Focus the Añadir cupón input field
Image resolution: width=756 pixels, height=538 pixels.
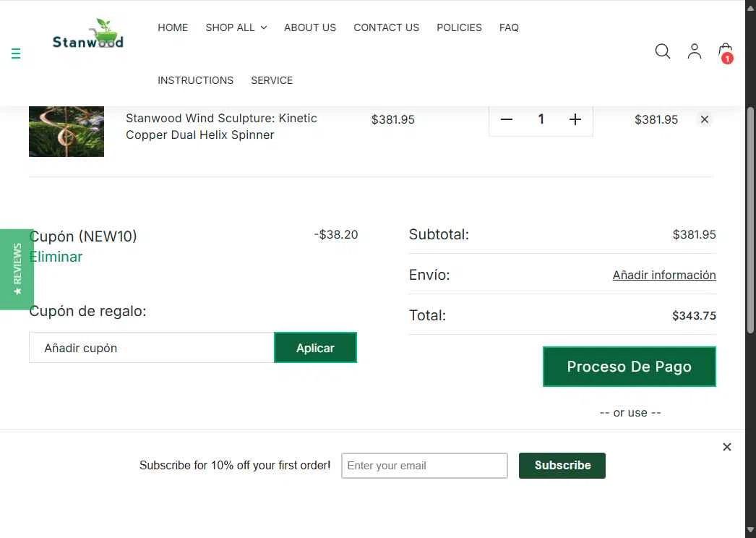pyautogui.click(x=151, y=347)
